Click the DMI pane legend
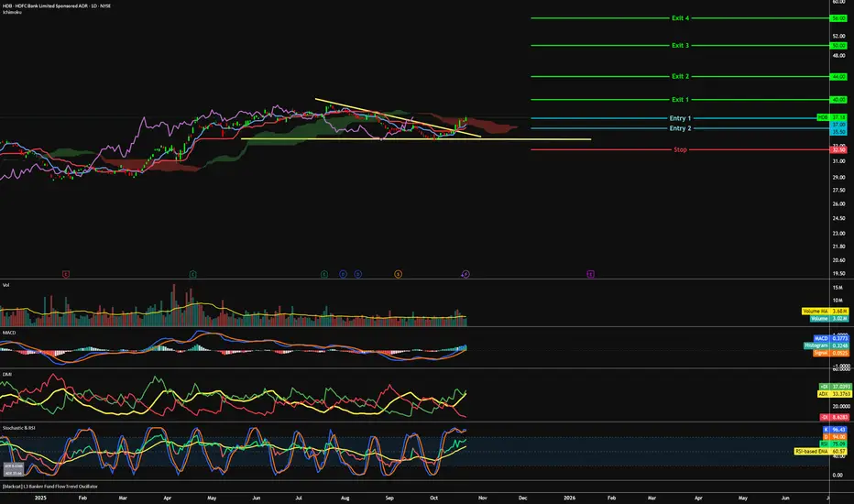 (7, 374)
